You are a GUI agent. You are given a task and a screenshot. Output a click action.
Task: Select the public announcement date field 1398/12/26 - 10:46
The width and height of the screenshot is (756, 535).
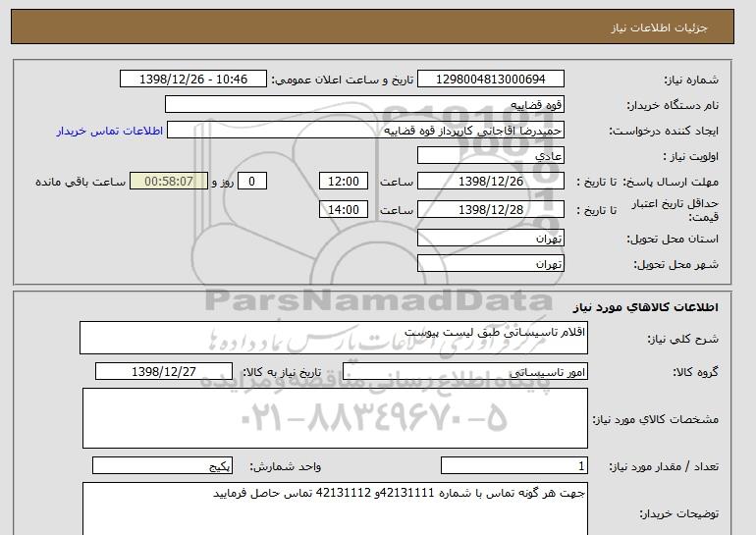(192, 80)
